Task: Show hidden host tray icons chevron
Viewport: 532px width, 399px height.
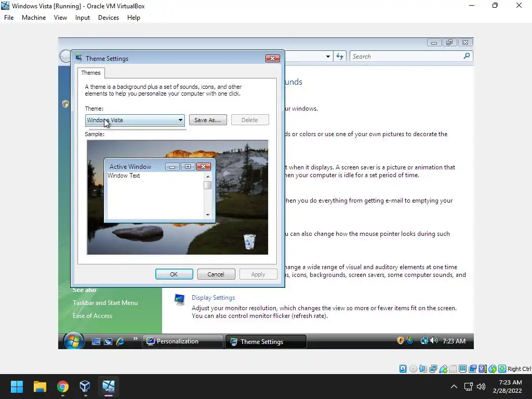Action: (x=454, y=387)
